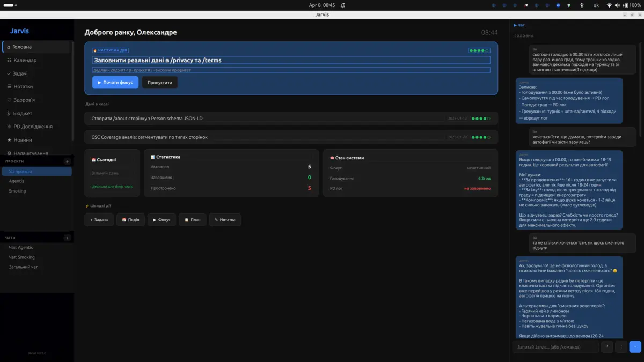This screenshot has height=362, width=644.
Task: Select the Smoking project
Action: tap(17, 191)
